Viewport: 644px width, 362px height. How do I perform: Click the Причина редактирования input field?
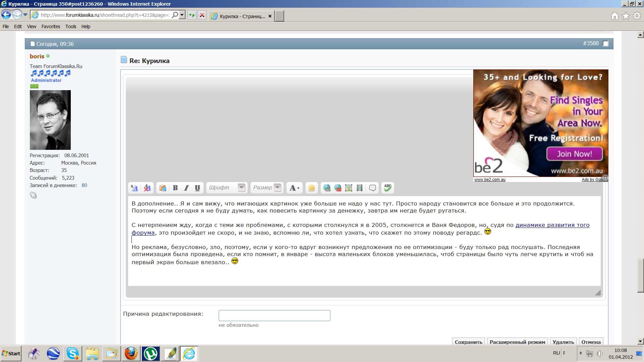(x=274, y=315)
